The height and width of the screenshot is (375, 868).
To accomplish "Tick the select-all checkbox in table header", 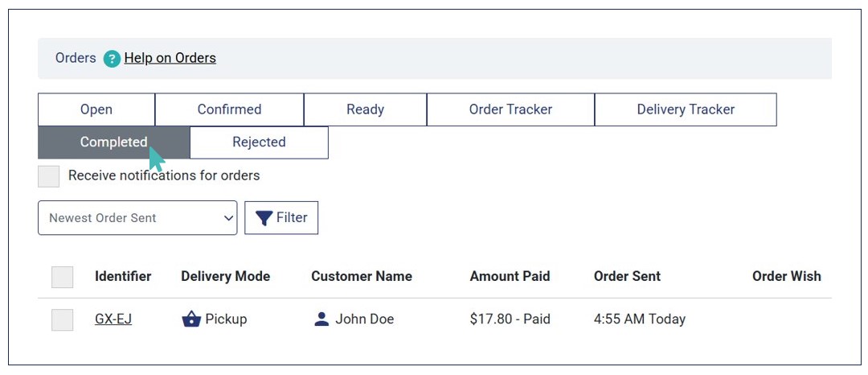I will pyautogui.click(x=63, y=277).
